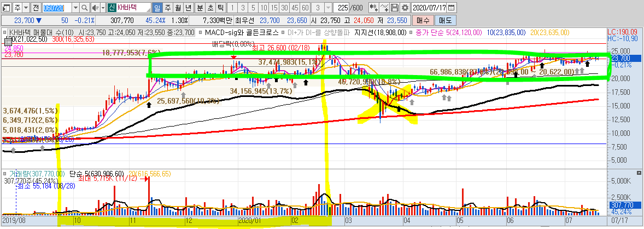Toggle MACD-sig와 골든크로스 legend checkbox
This screenshot has height=229, width=644.
pos(201,32)
